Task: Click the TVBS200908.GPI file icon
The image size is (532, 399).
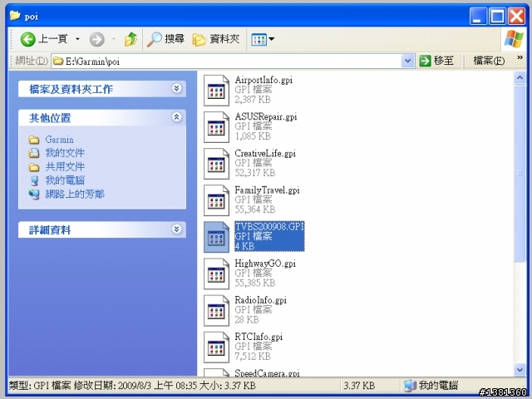Action: point(216,237)
